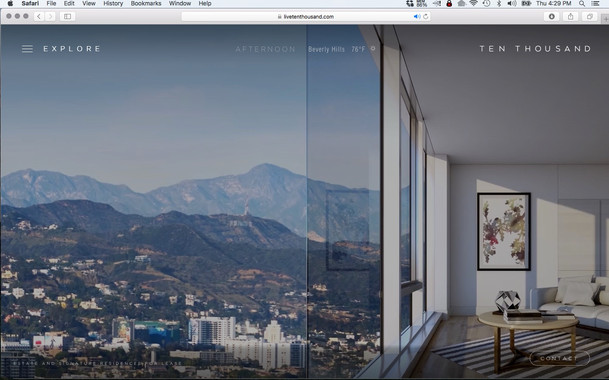Image resolution: width=609 pixels, height=380 pixels.
Task: Open the Help menu
Action: point(205,3)
